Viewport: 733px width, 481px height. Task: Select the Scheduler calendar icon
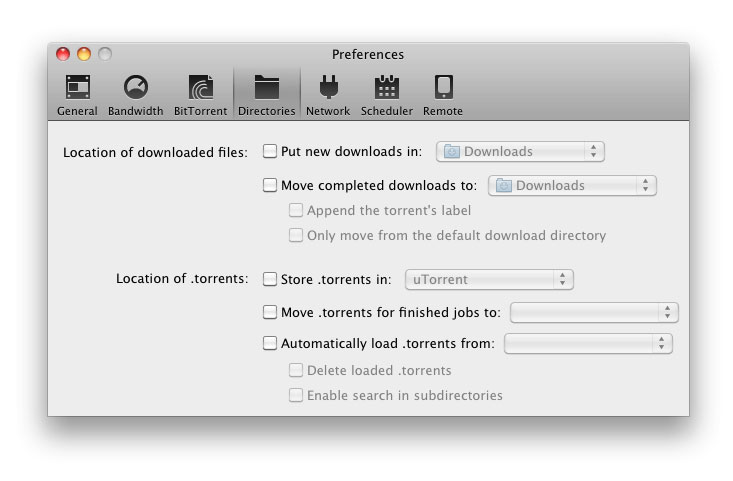point(386,87)
